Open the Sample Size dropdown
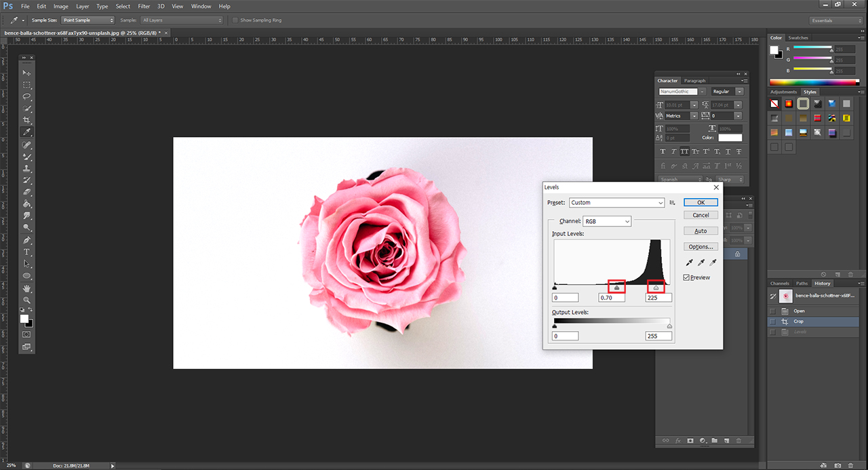The image size is (868, 470). pos(88,20)
